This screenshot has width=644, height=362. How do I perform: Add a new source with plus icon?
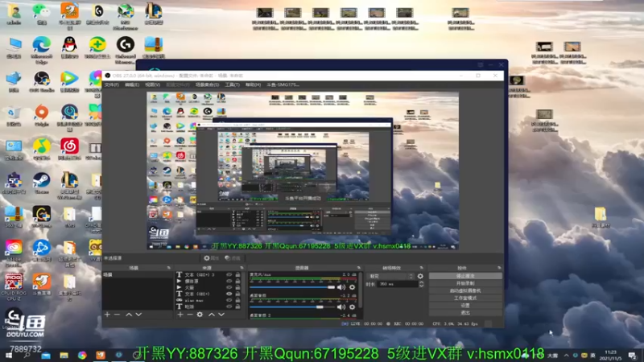(x=180, y=315)
